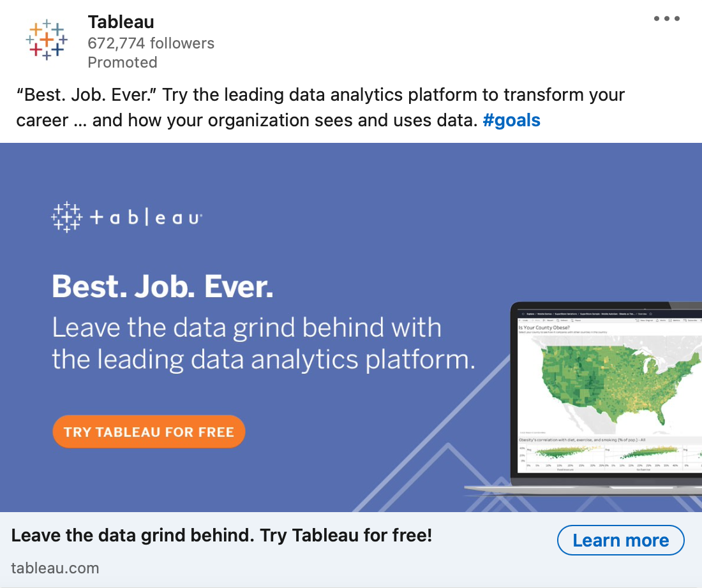The width and height of the screenshot is (702, 588).
Task: Click the post text about data analytics platform
Action: [320, 107]
